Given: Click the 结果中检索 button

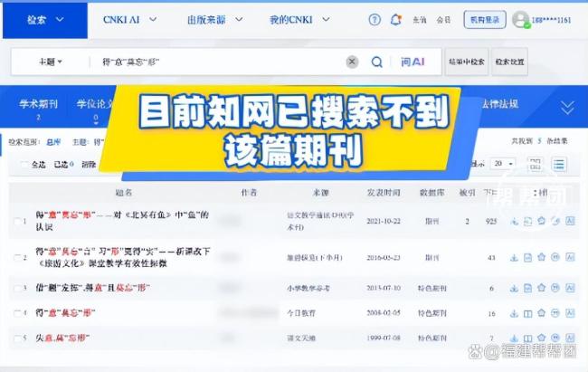Looking at the screenshot, I should click(x=467, y=62).
